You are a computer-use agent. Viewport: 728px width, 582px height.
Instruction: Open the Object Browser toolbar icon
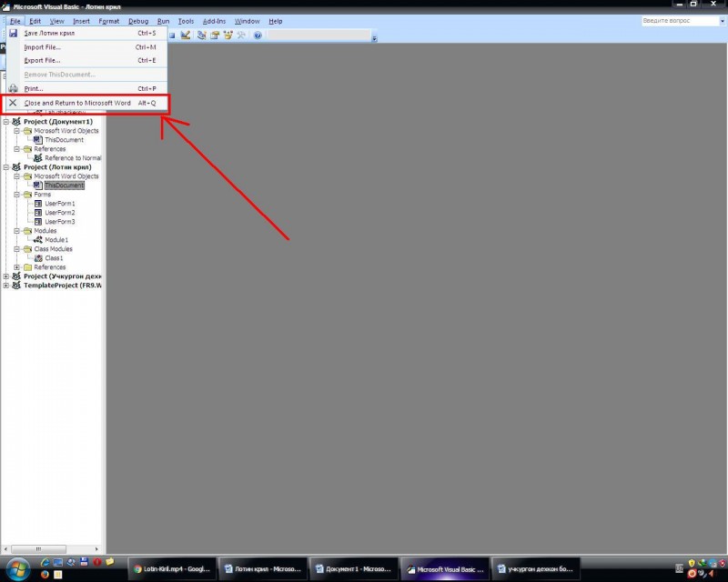tap(228, 35)
